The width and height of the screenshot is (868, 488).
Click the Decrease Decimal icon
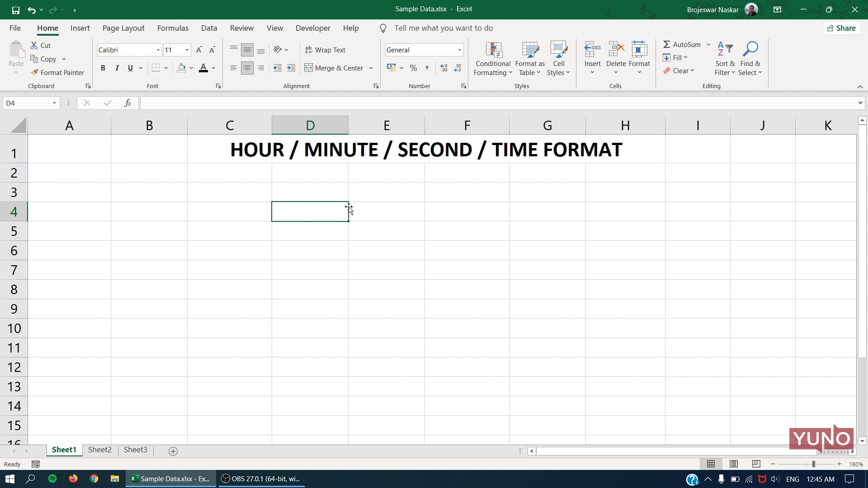click(x=458, y=68)
